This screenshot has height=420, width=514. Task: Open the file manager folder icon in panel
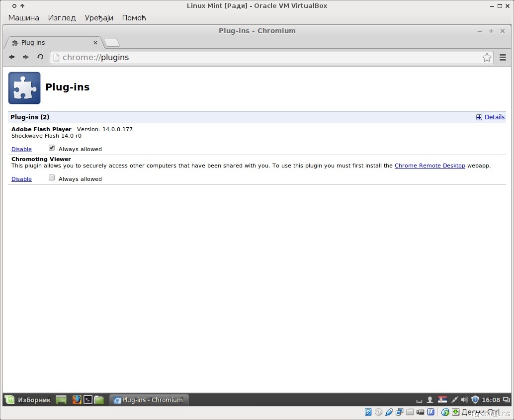point(99,400)
